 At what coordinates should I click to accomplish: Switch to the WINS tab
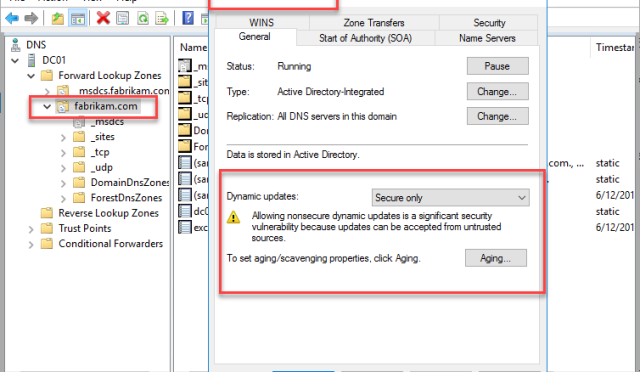point(262,22)
